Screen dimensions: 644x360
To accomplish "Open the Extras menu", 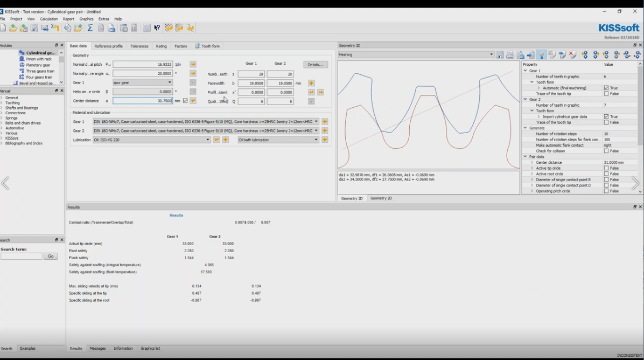I will point(104,19).
